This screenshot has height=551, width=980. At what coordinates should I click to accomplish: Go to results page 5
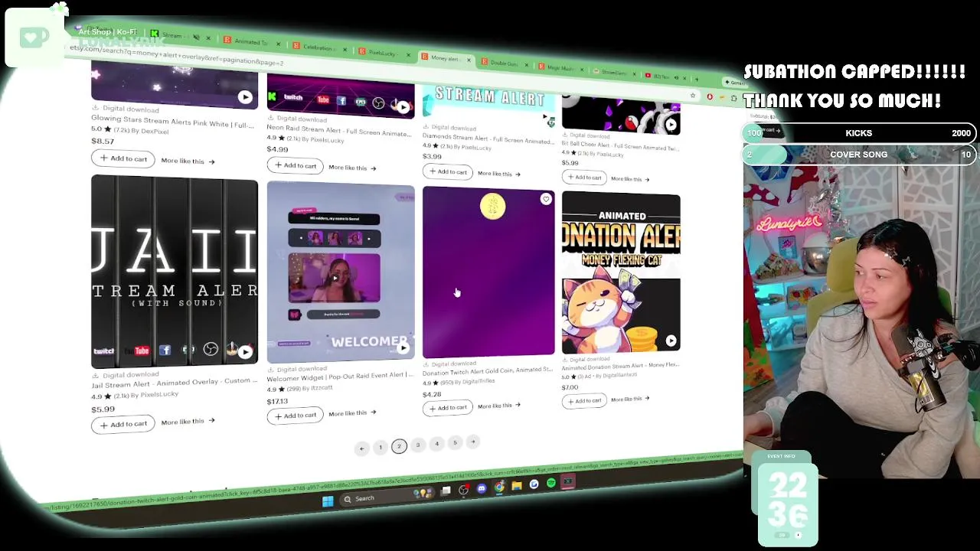point(455,442)
